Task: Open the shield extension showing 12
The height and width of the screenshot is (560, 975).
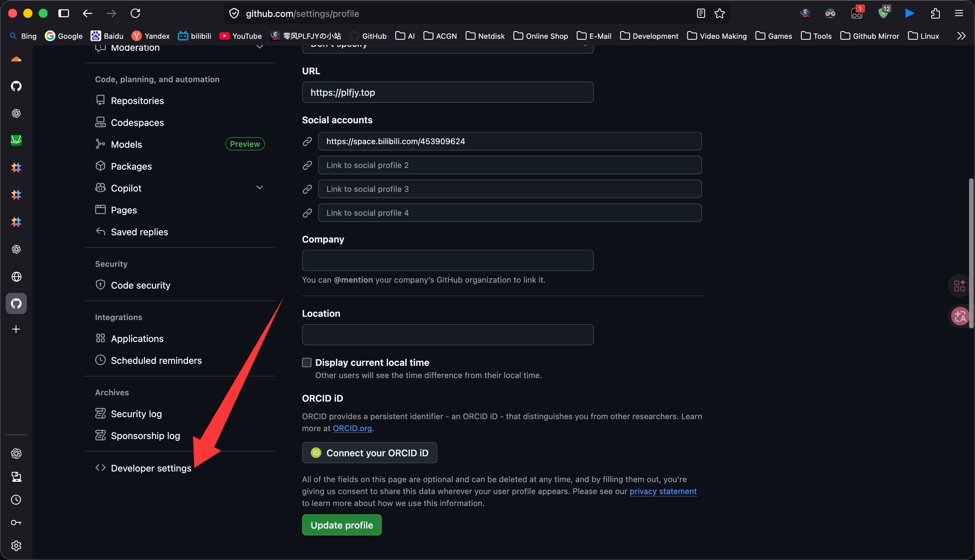Action: pyautogui.click(x=884, y=13)
